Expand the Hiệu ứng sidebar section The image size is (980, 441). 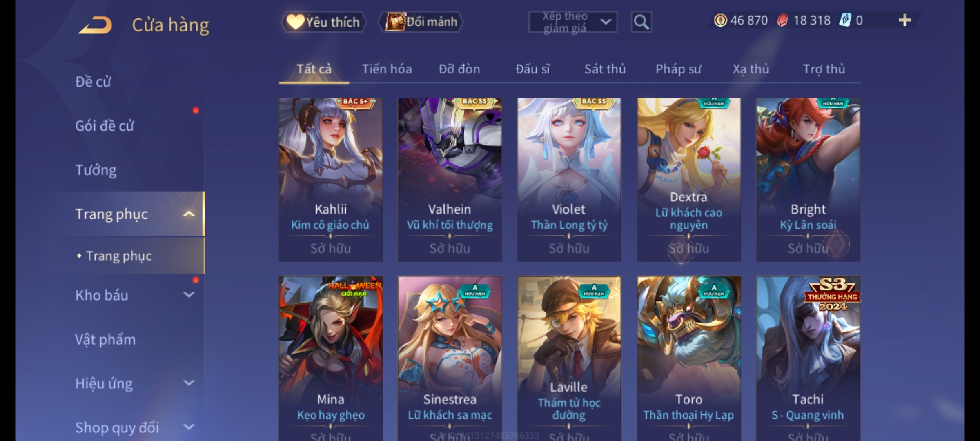coord(189,383)
